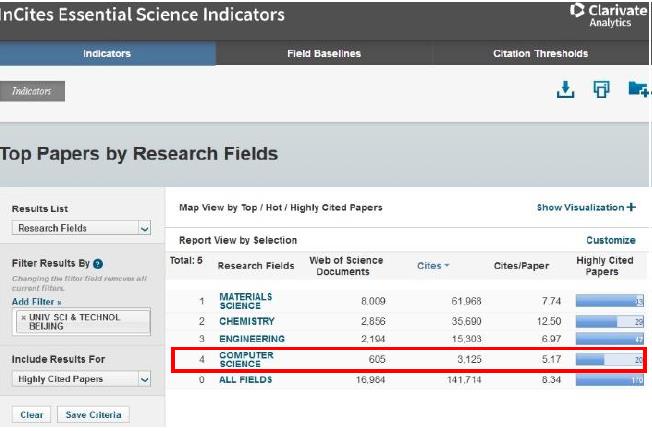Sort by the Cites column header
The height and width of the screenshot is (431, 652).
click(x=432, y=266)
